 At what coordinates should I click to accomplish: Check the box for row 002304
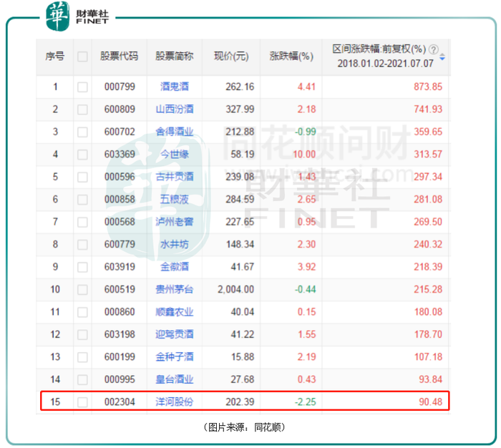pos(82,402)
